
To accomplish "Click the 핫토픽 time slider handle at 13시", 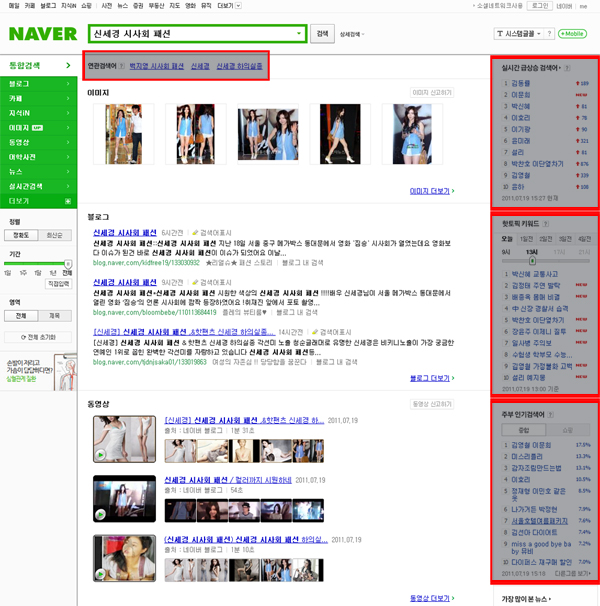I will tap(532, 261).
